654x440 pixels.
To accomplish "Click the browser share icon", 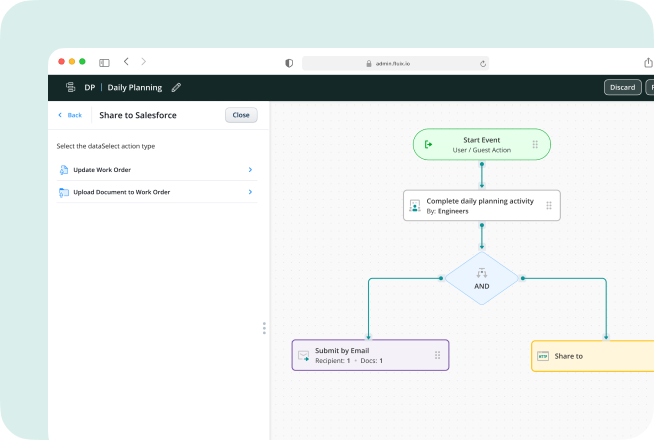I will click(648, 62).
